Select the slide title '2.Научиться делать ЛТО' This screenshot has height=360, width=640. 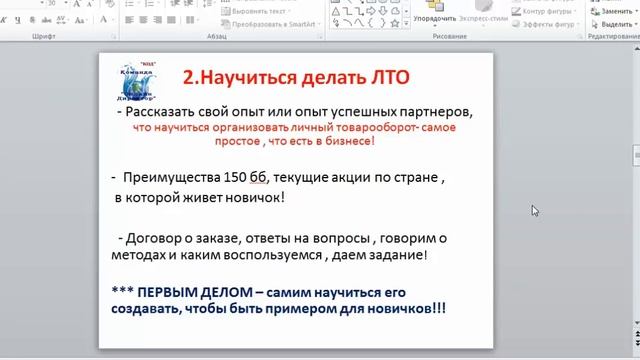point(296,77)
